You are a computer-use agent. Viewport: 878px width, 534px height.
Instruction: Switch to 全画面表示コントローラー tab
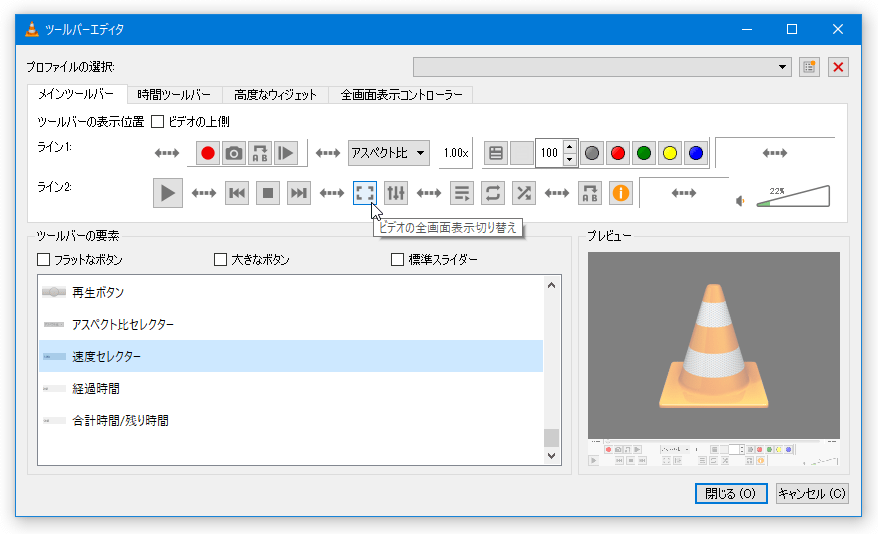pyautogui.click(x=401, y=95)
